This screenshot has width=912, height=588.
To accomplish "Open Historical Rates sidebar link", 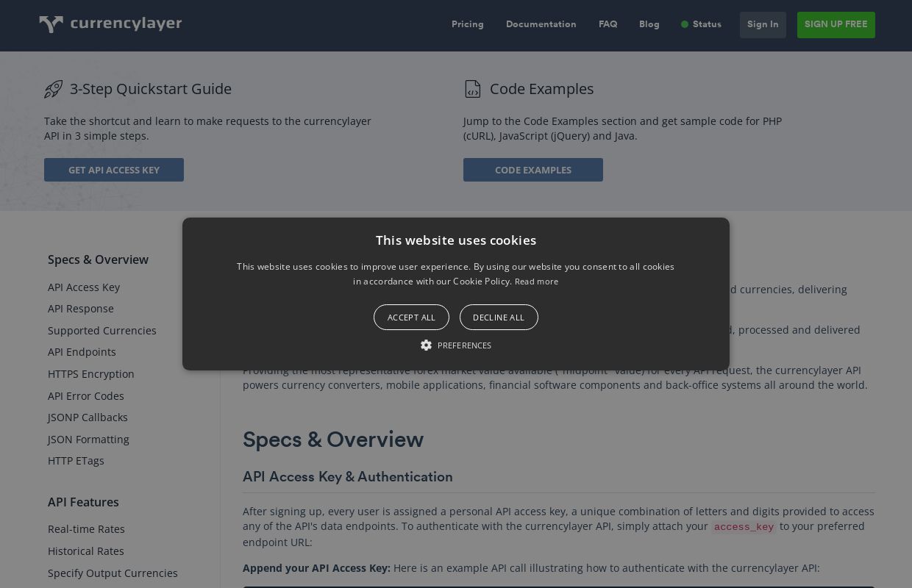I will [x=86, y=551].
